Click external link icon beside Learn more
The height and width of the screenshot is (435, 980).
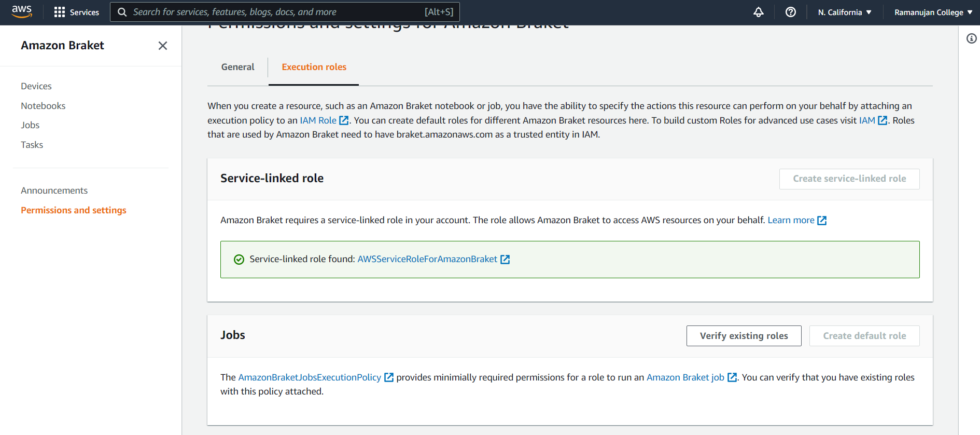point(822,221)
